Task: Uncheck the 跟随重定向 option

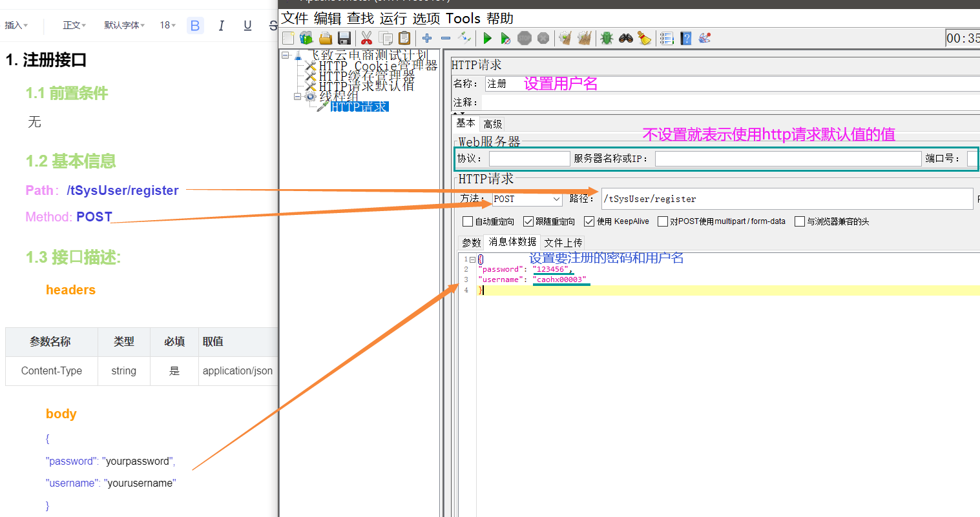Action: click(x=528, y=221)
